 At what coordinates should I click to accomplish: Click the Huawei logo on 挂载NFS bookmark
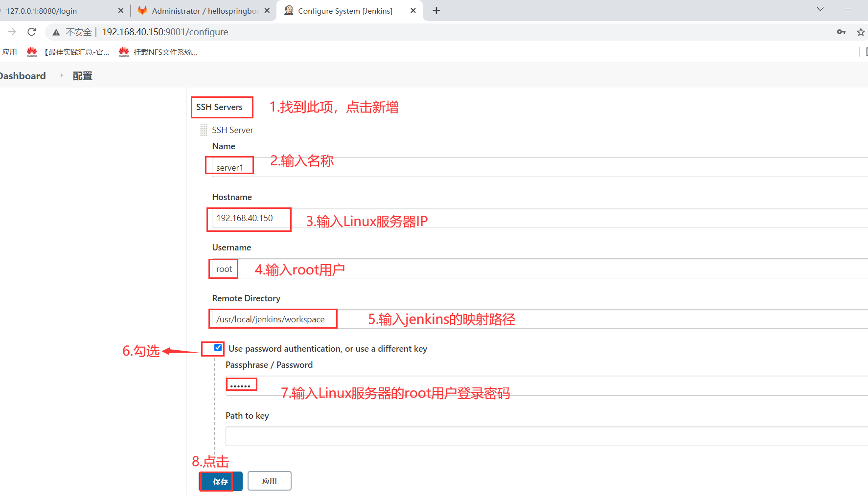(x=124, y=52)
